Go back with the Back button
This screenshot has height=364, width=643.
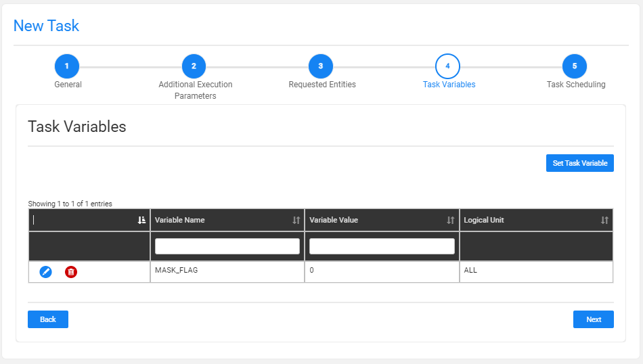48,319
